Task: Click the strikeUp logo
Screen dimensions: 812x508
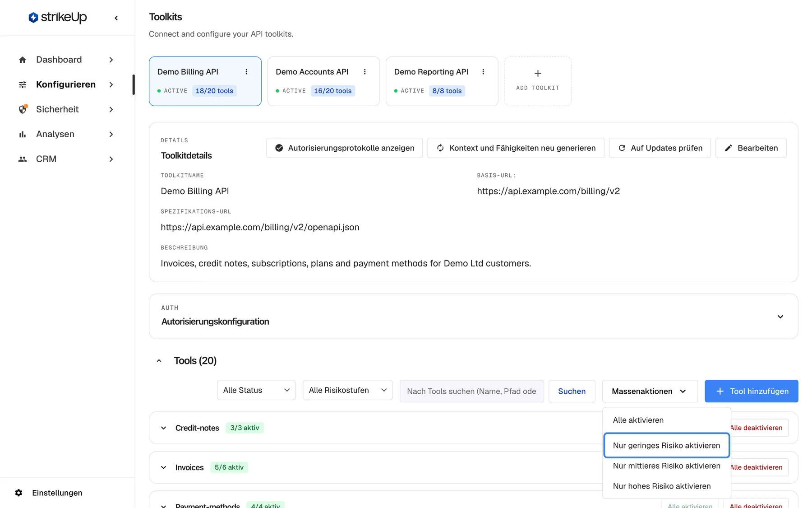Action: pos(58,18)
